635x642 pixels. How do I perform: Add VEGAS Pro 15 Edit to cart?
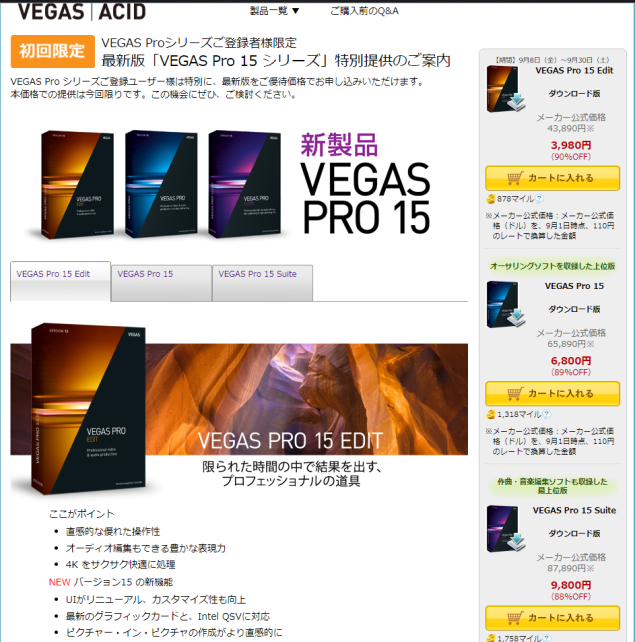(x=552, y=178)
